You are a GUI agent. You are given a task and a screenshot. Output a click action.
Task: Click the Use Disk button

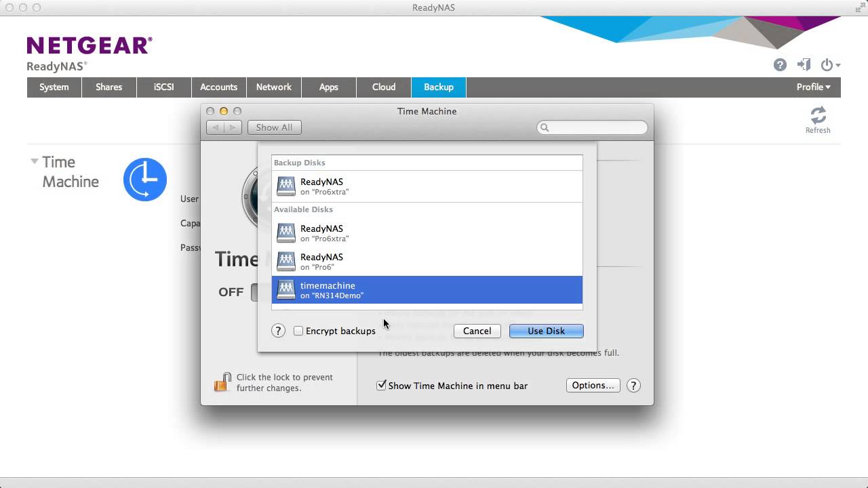[x=546, y=331]
